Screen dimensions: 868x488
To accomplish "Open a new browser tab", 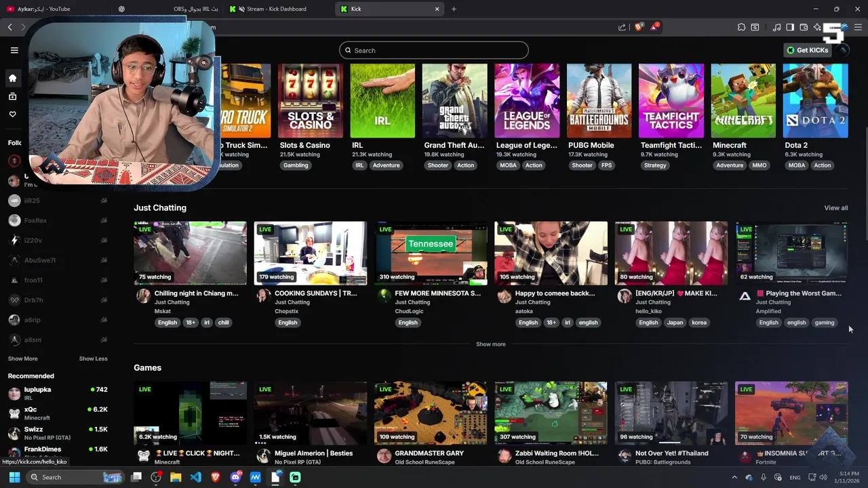I will pyautogui.click(x=454, y=9).
